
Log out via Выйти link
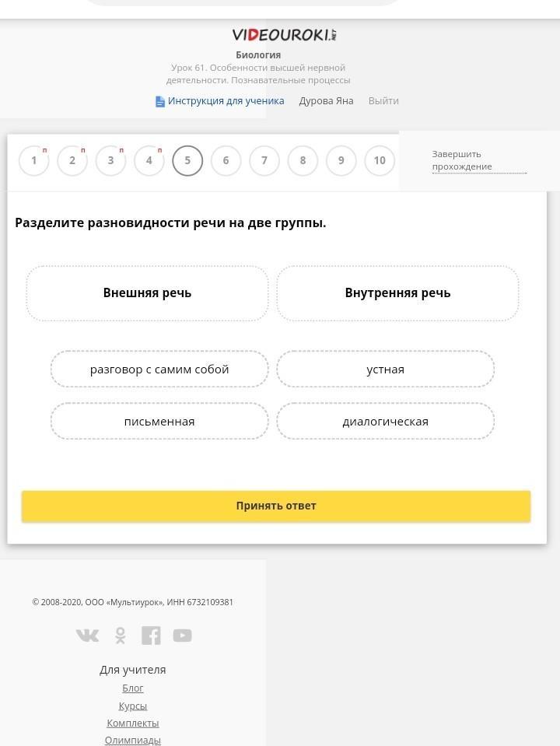(383, 101)
